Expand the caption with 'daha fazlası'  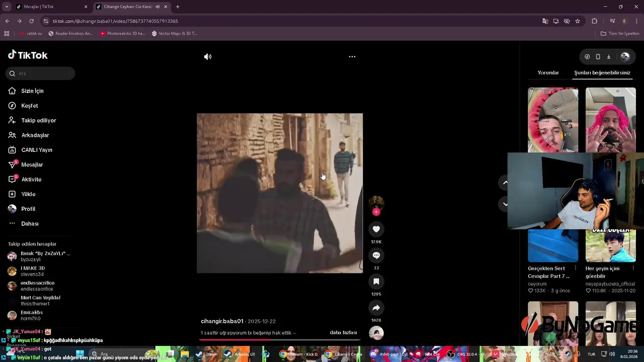point(343,333)
